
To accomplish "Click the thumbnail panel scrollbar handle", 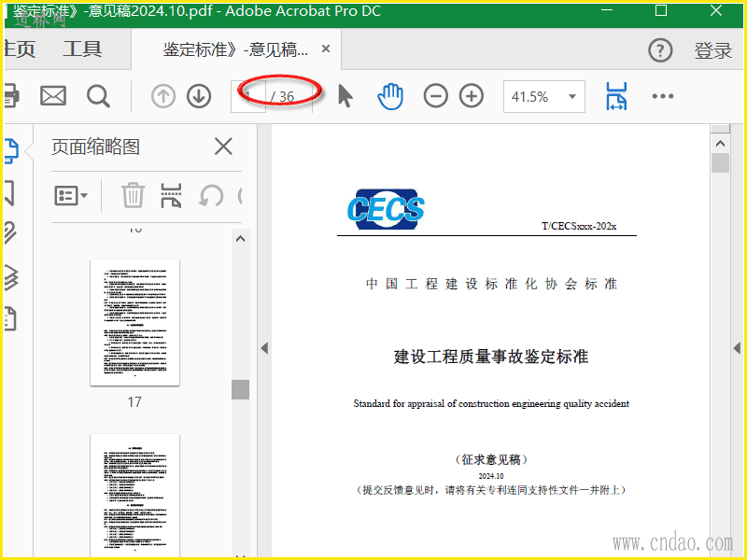I will pyautogui.click(x=241, y=389).
